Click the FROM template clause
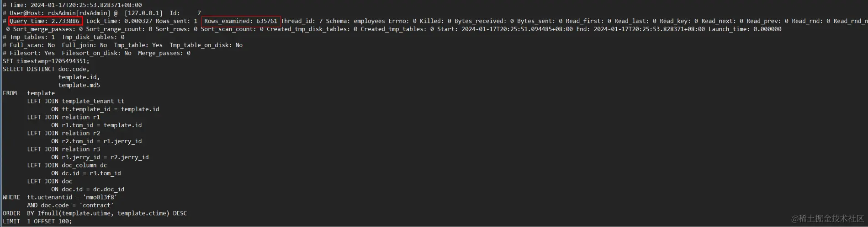This screenshot has height=227, width=868. pyautogui.click(x=29, y=93)
